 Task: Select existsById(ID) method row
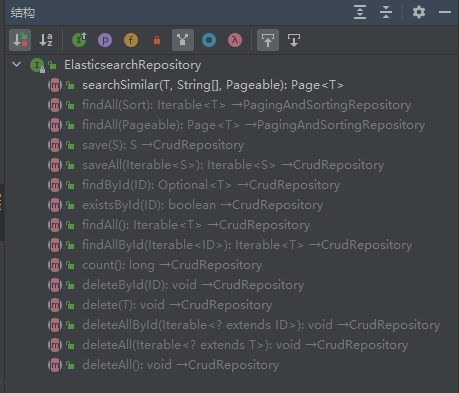tap(202, 205)
